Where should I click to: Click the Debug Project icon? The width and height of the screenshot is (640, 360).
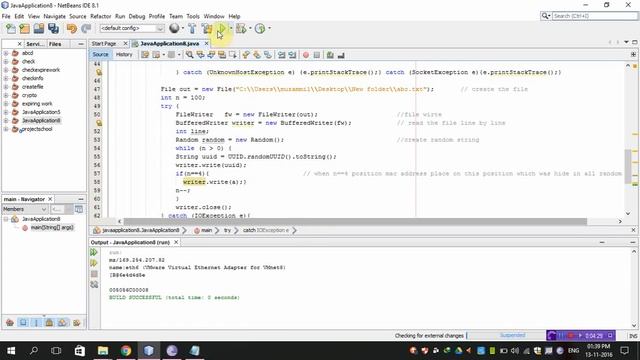pos(241,29)
